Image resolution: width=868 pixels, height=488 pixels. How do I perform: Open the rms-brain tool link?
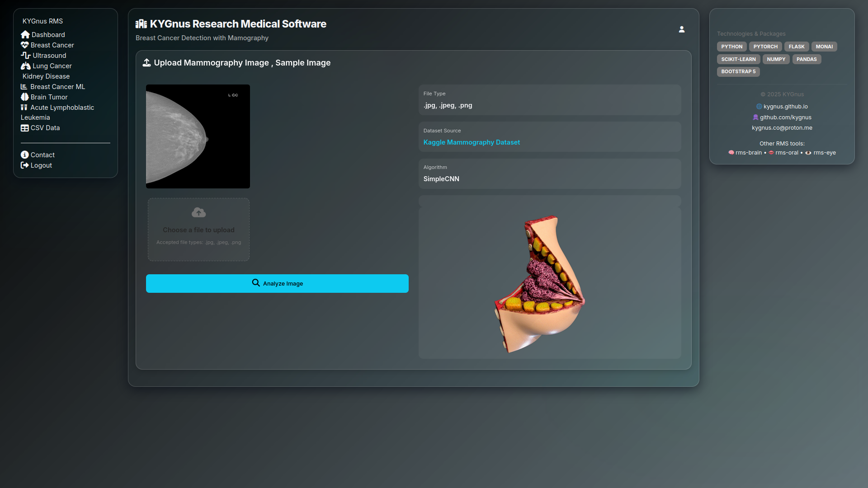tap(748, 153)
